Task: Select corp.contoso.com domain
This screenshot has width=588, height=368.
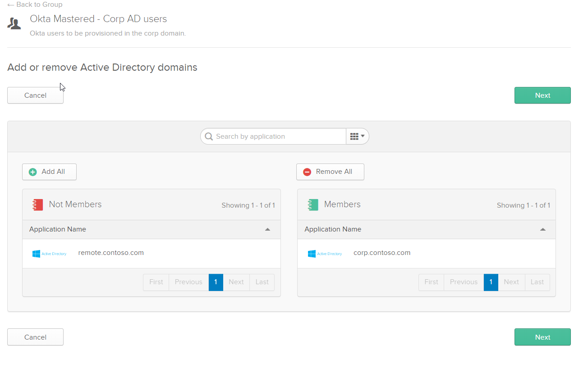Action: pyautogui.click(x=382, y=253)
